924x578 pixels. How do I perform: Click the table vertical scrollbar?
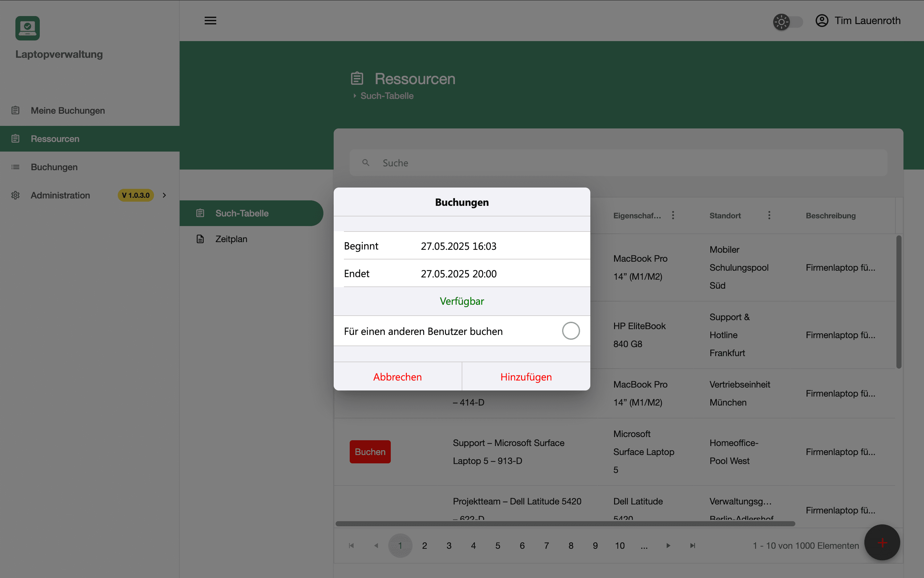click(899, 302)
